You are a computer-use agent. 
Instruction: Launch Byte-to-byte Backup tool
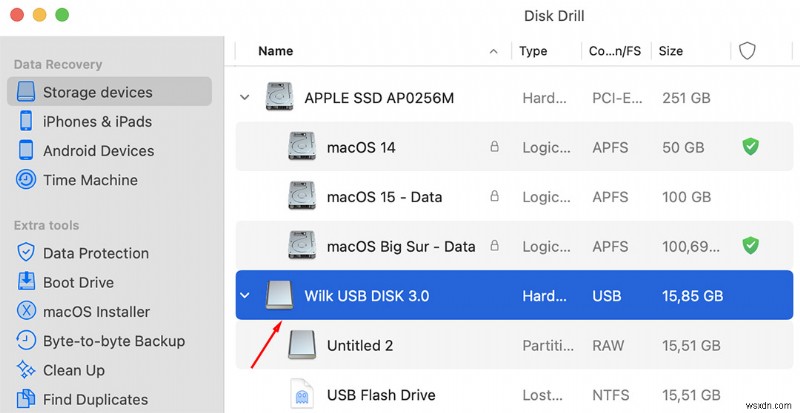113,341
